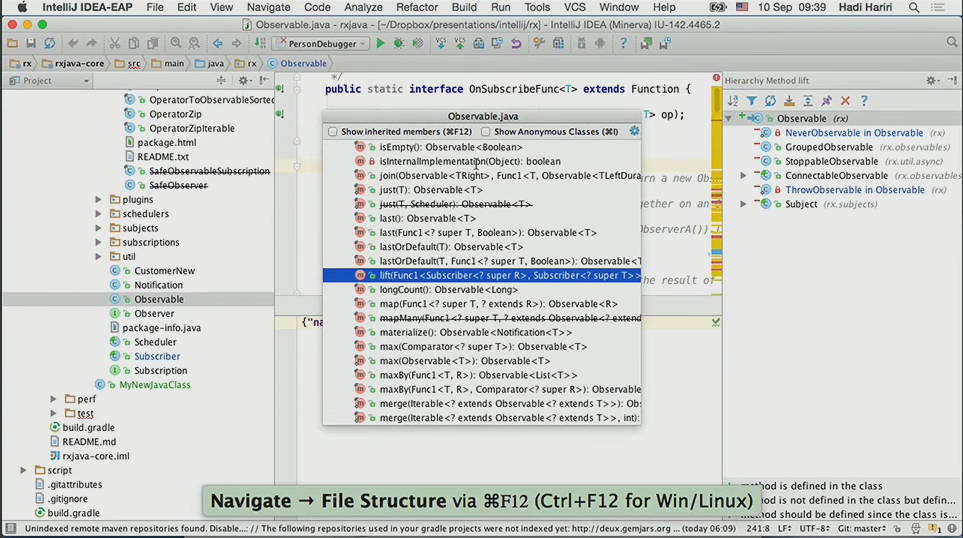The width and height of the screenshot is (963, 538).
Task: Open the VCS menu
Action: pyautogui.click(x=575, y=7)
